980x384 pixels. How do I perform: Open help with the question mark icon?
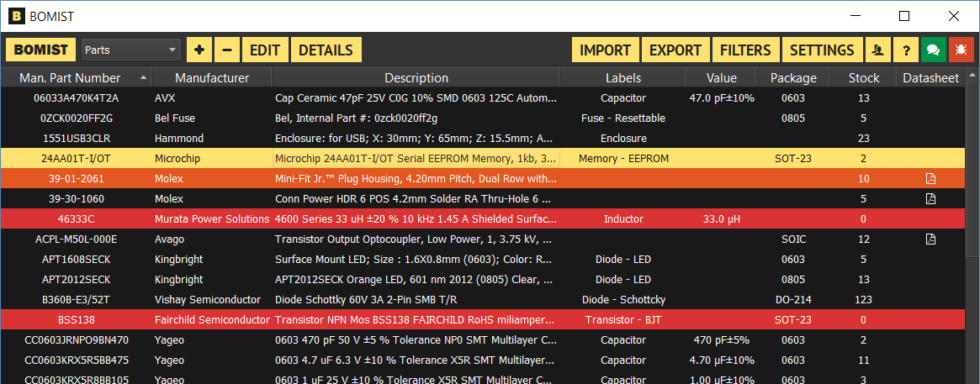906,50
